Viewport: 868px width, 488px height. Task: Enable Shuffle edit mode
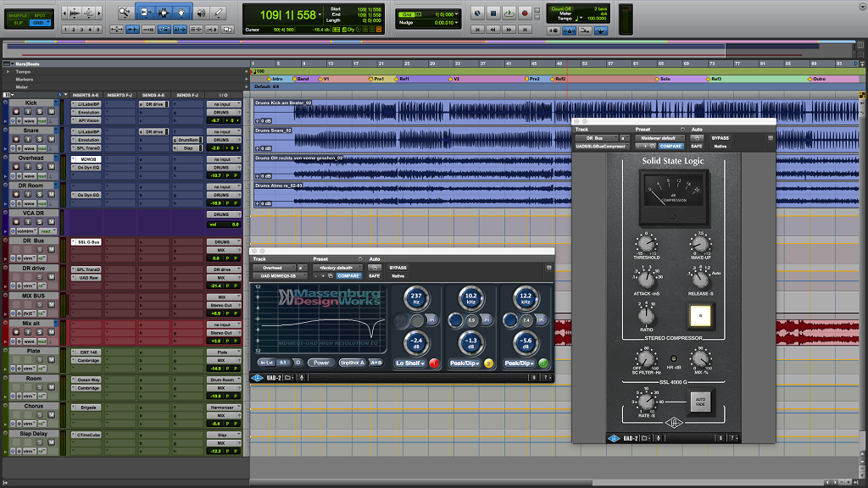coord(18,15)
